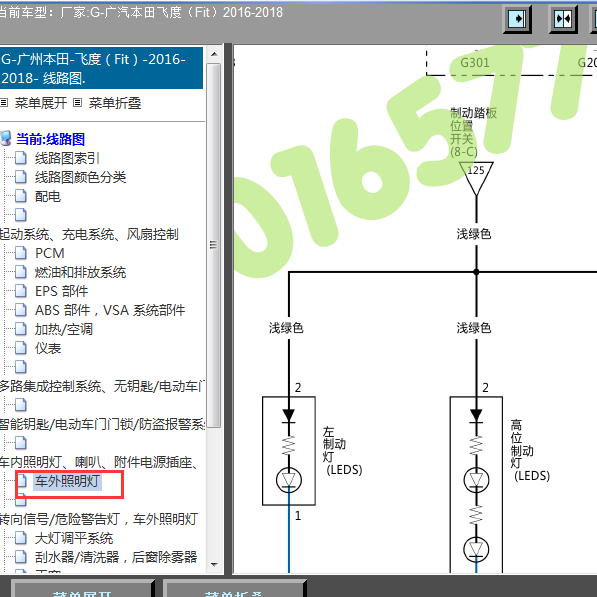This screenshot has height=597, width=597.
Task: Click the page icon beside 线路图索引
Action: click(x=21, y=158)
